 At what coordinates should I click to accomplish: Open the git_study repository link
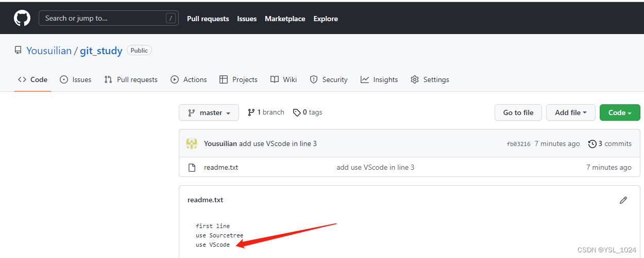tap(101, 51)
